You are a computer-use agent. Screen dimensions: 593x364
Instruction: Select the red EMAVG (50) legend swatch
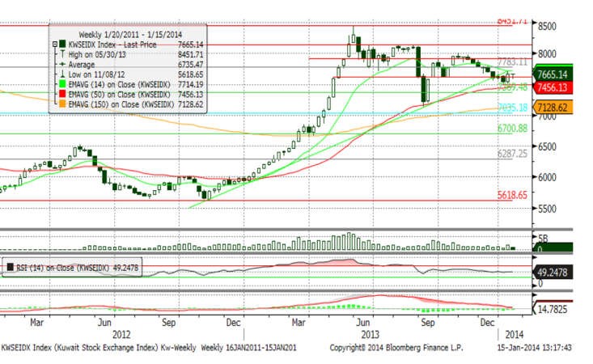[62, 94]
